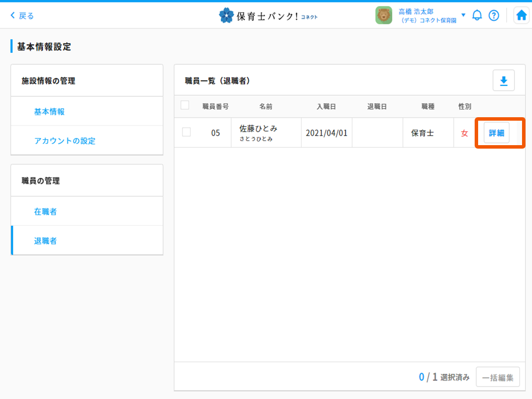Click the lion avatar profile picture
532x399 pixels.
tap(384, 15)
